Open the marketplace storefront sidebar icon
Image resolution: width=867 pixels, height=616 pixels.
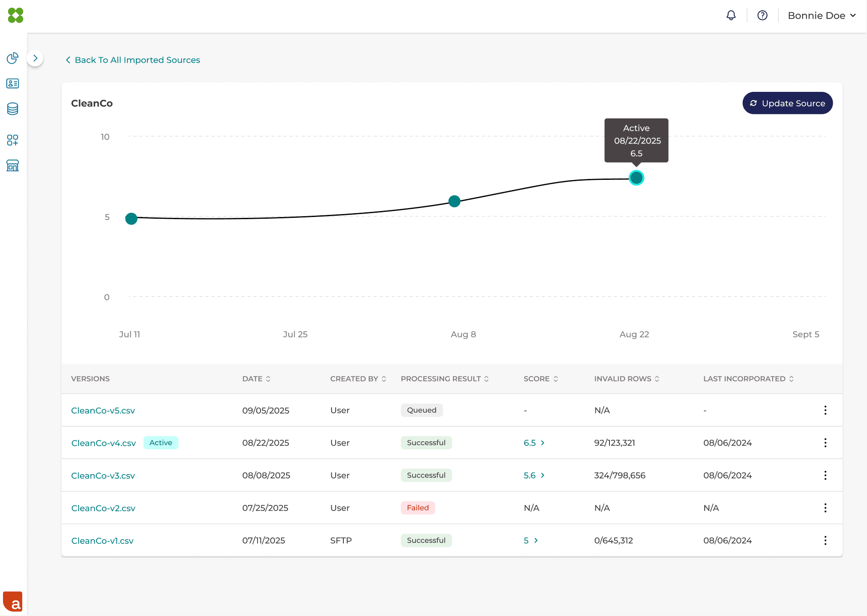(12, 165)
